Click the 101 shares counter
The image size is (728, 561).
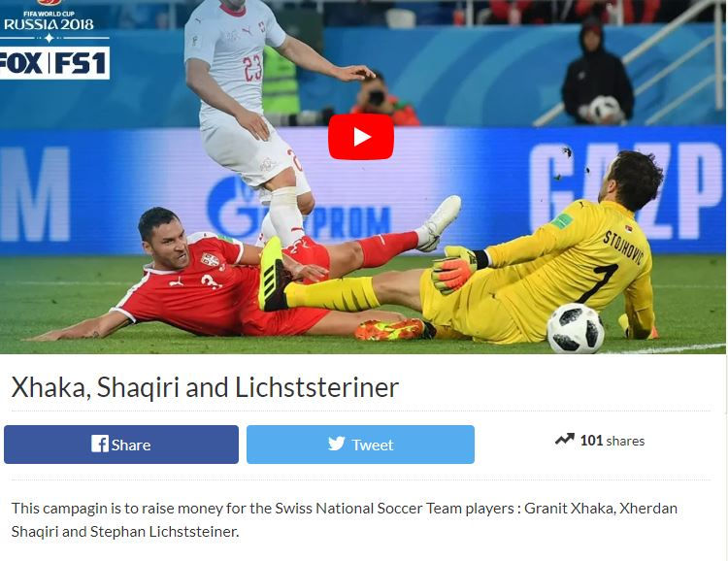612,441
